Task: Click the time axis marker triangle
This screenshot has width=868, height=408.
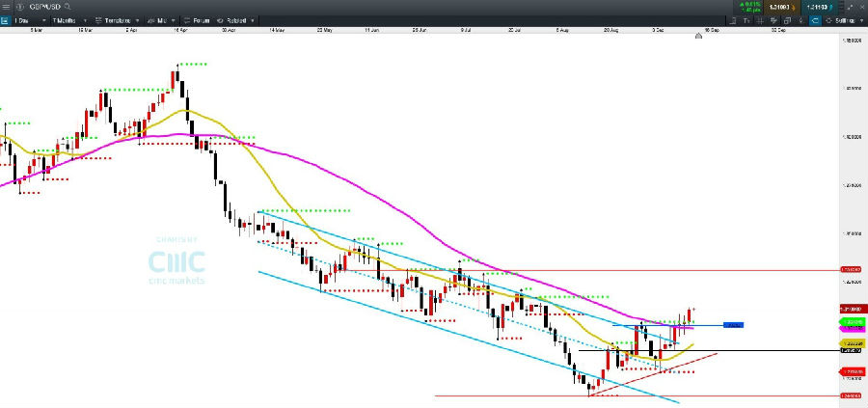Action: [x=698, y=36]
